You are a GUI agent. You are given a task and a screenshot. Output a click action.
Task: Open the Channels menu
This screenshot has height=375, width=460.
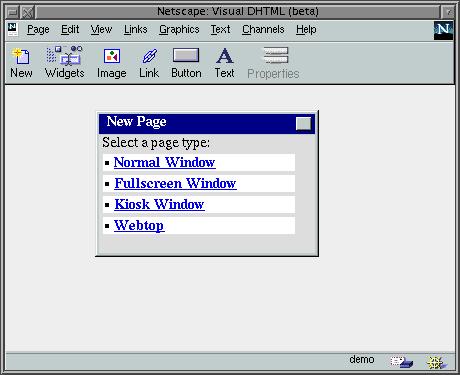(263, 29)
